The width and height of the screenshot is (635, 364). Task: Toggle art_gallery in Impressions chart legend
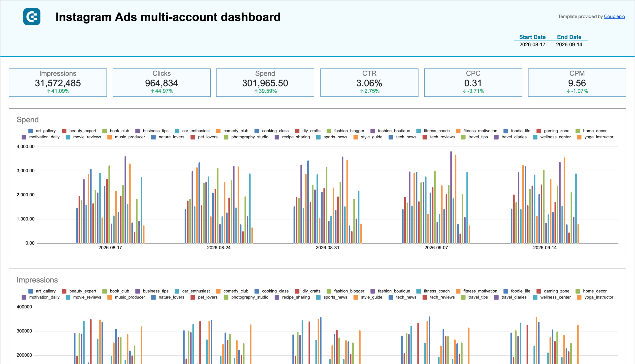pos(42,291)
